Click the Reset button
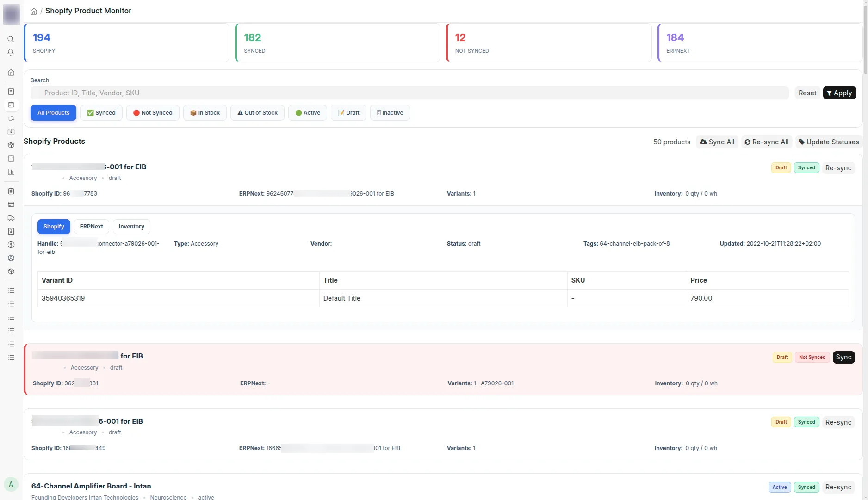The width and height of the screenshot is (868, 500). (807, 93)
